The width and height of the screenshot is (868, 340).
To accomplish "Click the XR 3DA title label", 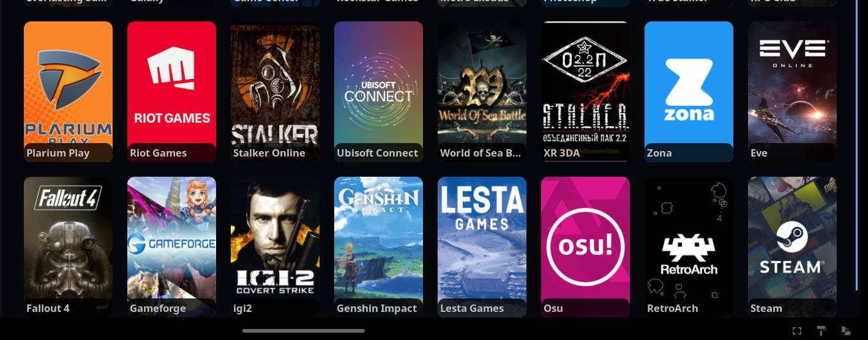I will click(x=561, y=153).
